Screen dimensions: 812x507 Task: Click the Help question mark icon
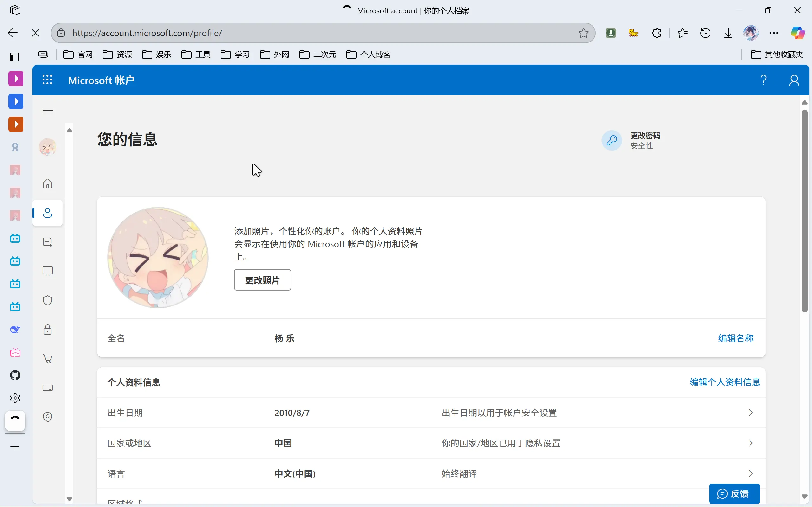point(763,80)
